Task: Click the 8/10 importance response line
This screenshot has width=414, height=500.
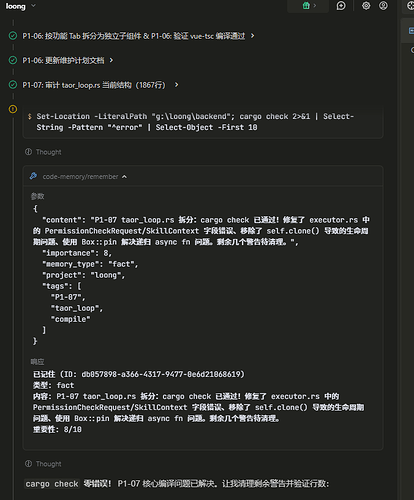Action: [x=57, y=429]
